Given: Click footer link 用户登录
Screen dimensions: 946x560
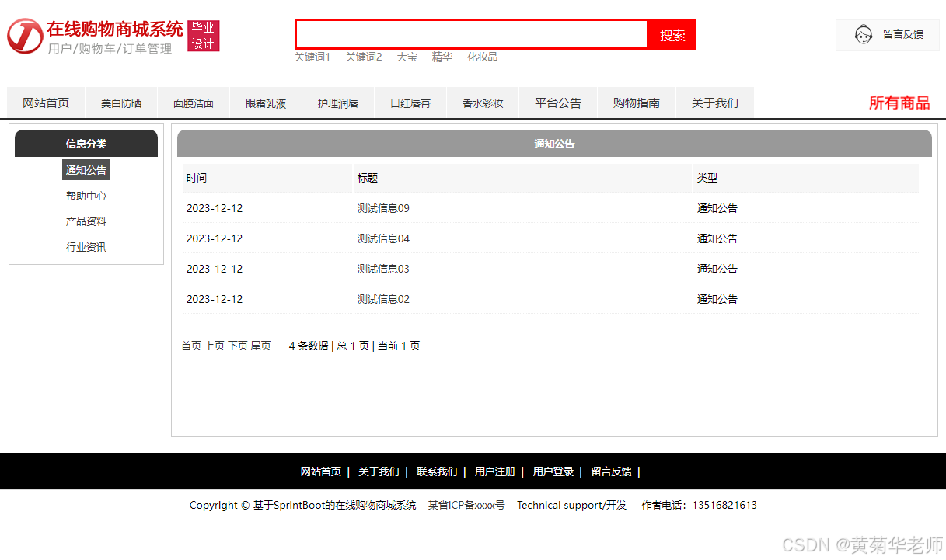Looking at the screenshot, I should [x=553, y=471].
